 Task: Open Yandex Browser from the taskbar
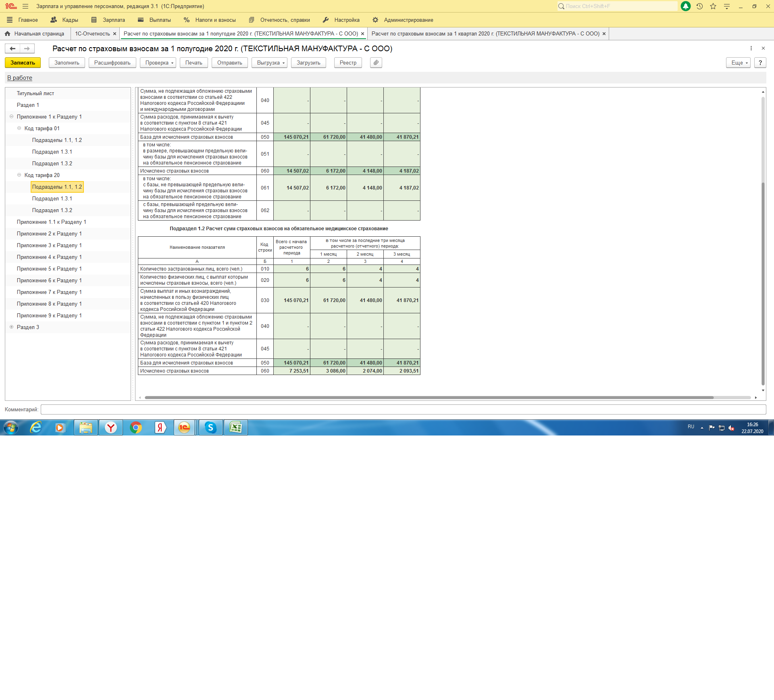pos(111,427)
